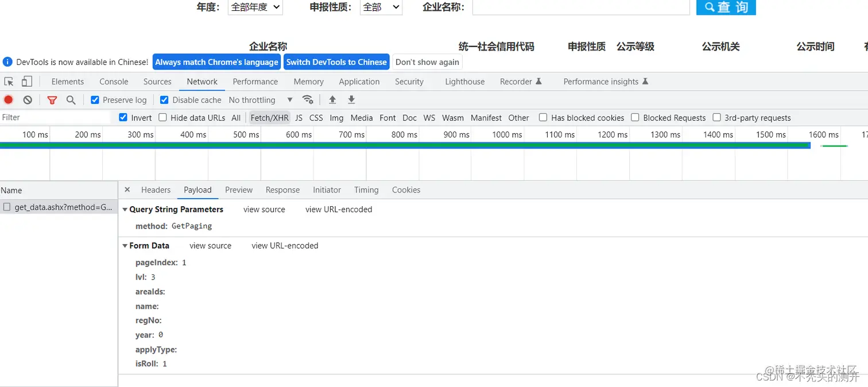Viewport: 868px width, 387px height.
Task: Uncheck the Invert filter checkbox
Action: pos(123,118)
